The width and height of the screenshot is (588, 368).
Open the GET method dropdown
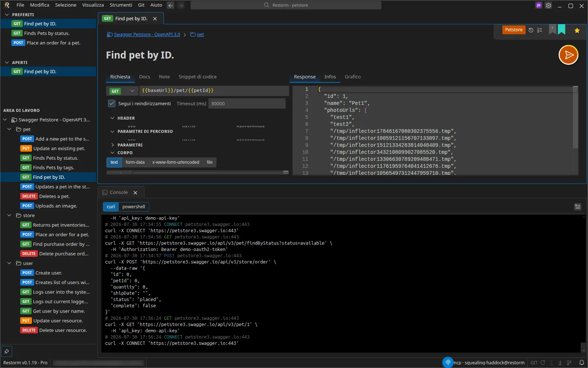tap(122, 91)
